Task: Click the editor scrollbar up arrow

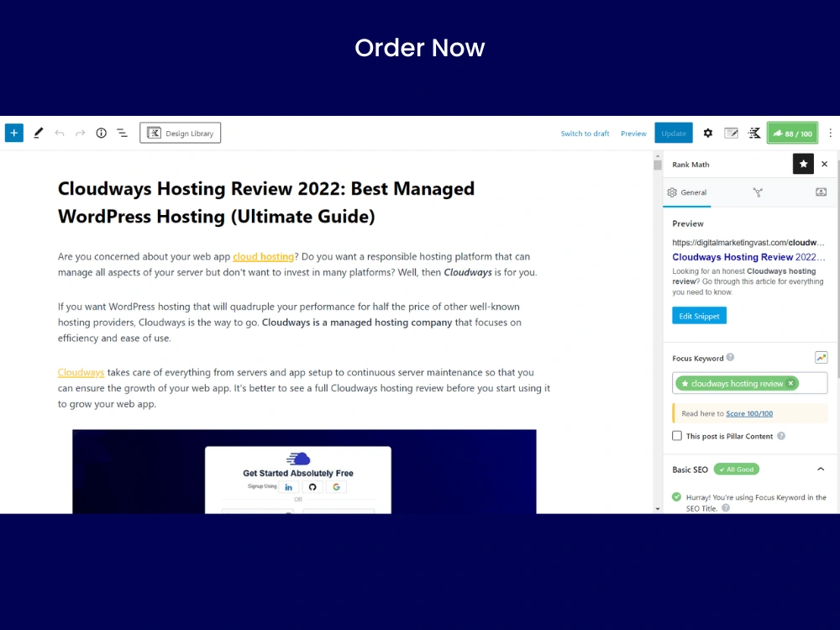Action: pos(658,155)
